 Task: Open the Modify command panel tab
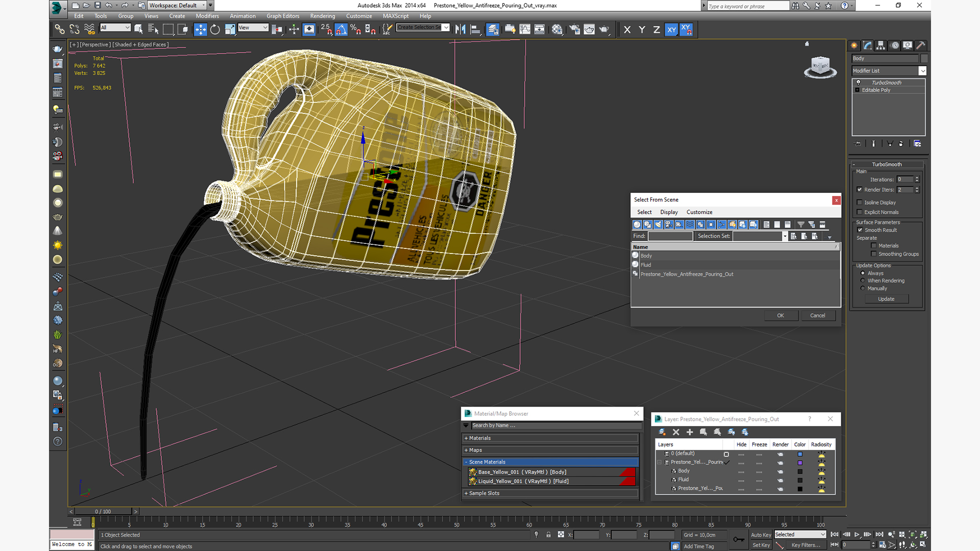click(867, 45)
